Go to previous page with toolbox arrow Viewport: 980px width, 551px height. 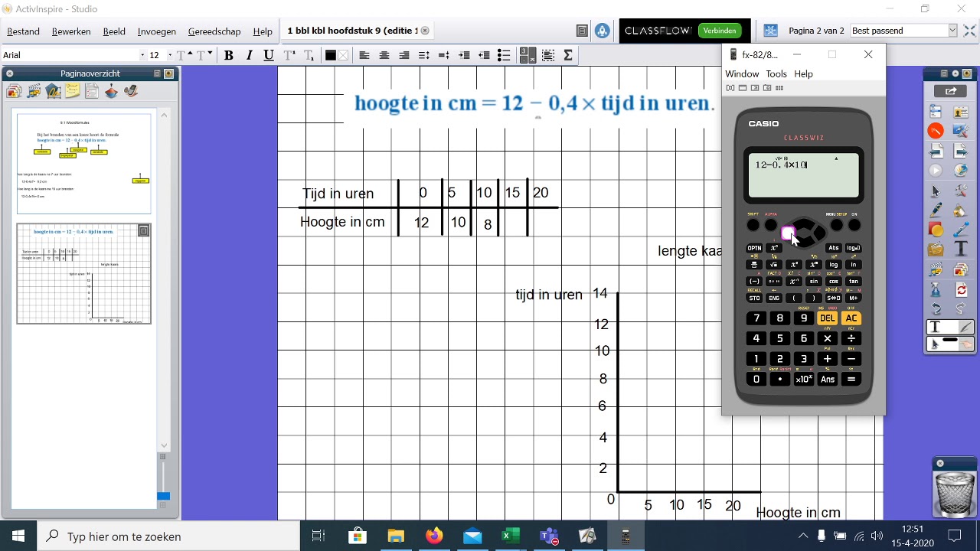click(x=936, y=151)
